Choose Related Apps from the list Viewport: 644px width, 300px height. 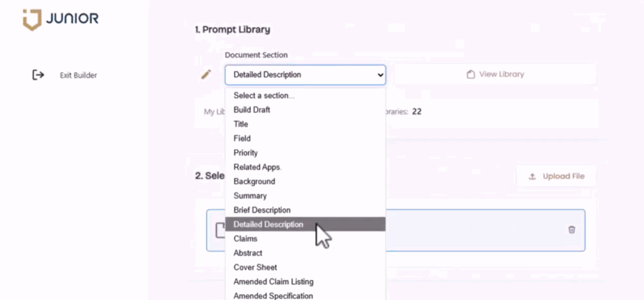click(x=257, y=167)
